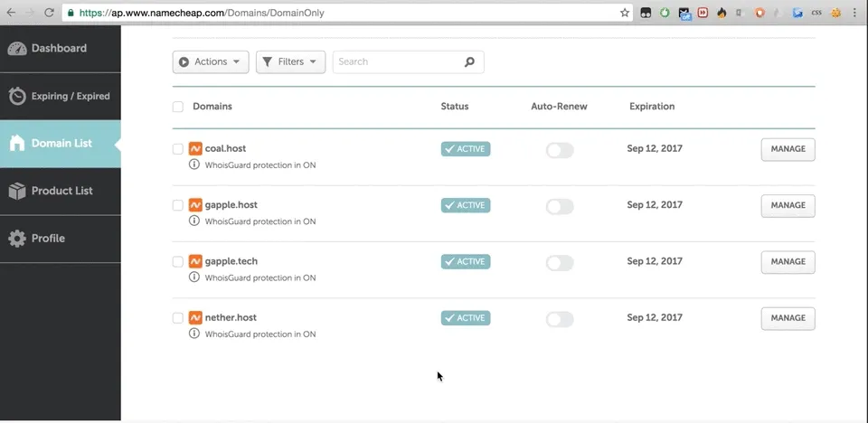Click the Domain List house icon
The width and height of the screenshot is (868, 423).
pyautogui.click(x=17, y=144)
